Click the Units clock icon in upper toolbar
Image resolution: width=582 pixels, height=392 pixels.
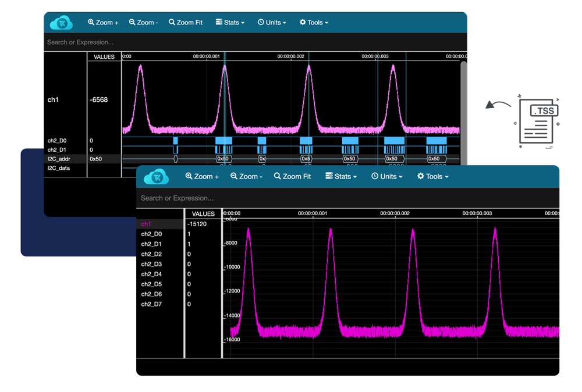(260, 22)
